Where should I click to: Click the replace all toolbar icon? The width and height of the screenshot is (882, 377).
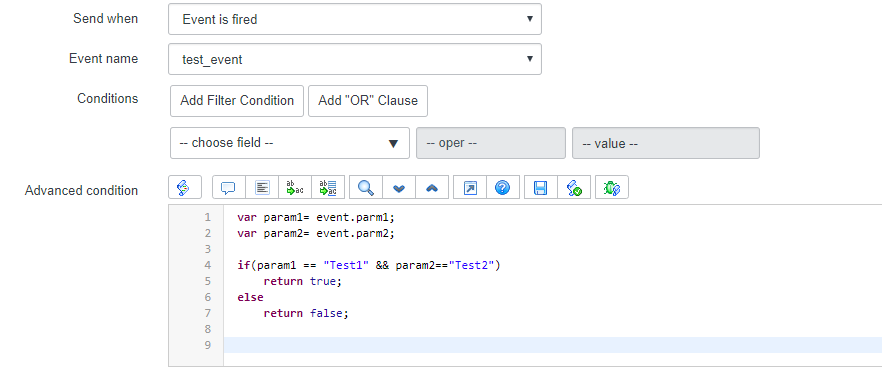(327, 187)
